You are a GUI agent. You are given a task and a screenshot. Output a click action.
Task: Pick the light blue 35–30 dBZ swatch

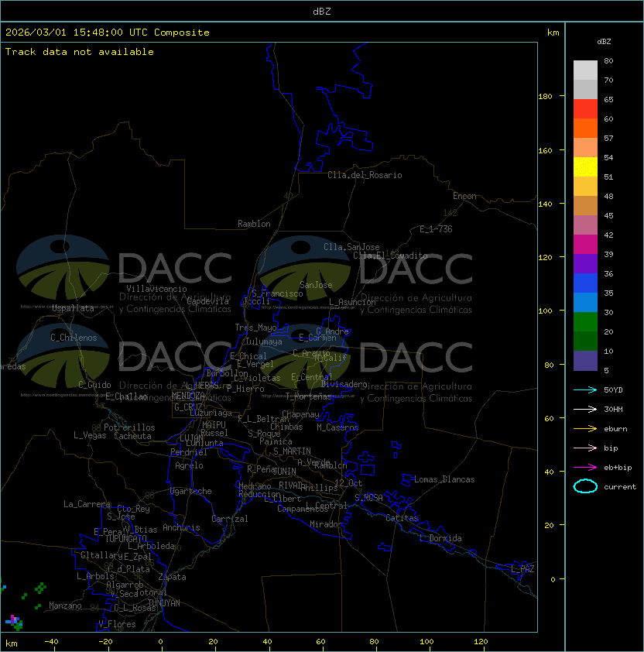point(585,302)
